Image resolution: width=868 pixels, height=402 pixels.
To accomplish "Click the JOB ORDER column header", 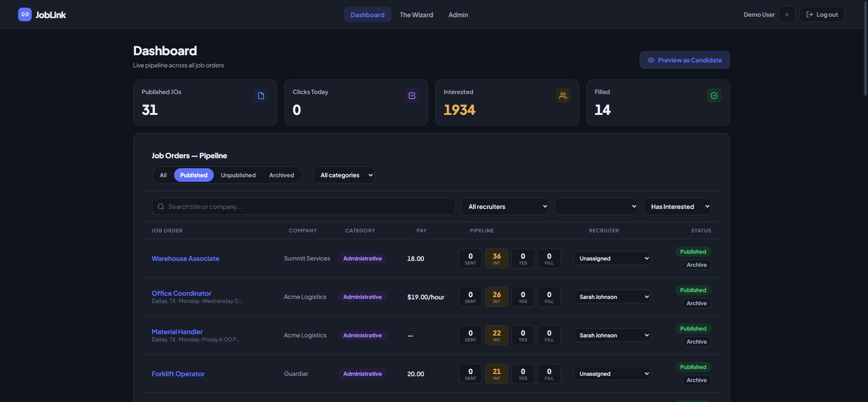I will click(x=167, y=231).
